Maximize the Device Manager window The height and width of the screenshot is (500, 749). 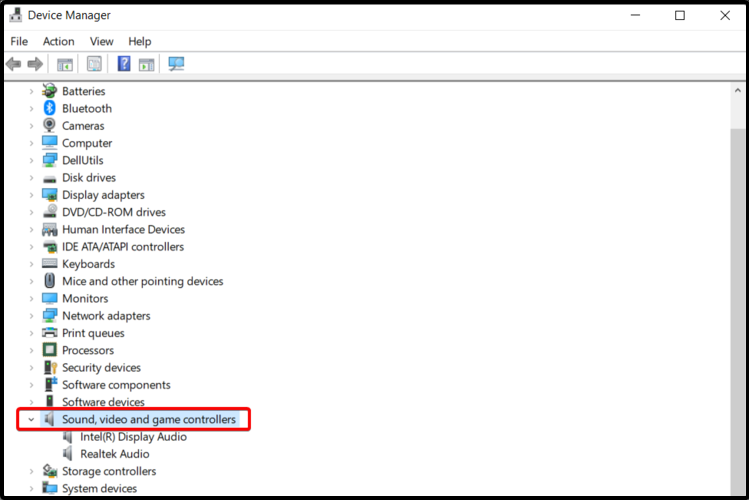(680, 15)
